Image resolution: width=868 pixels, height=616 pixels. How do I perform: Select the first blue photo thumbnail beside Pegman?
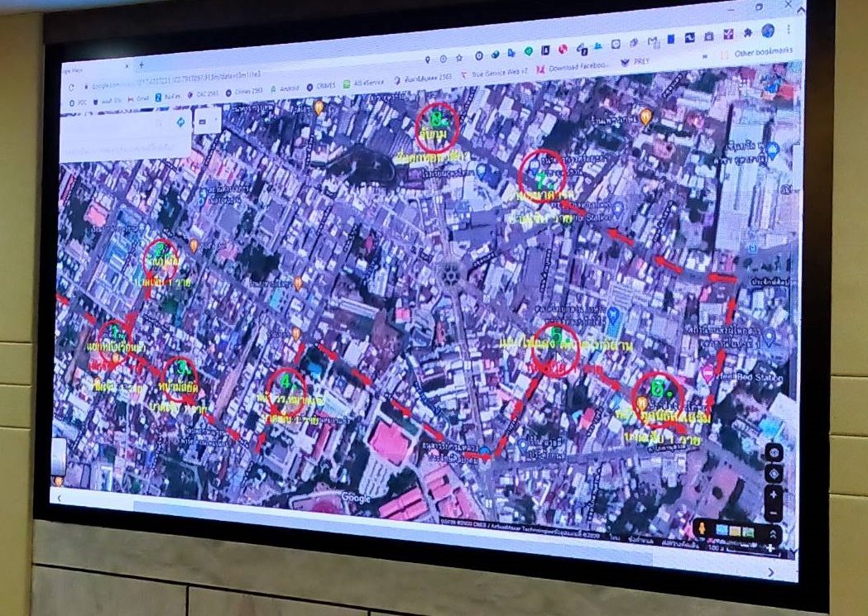coord(722,530)
